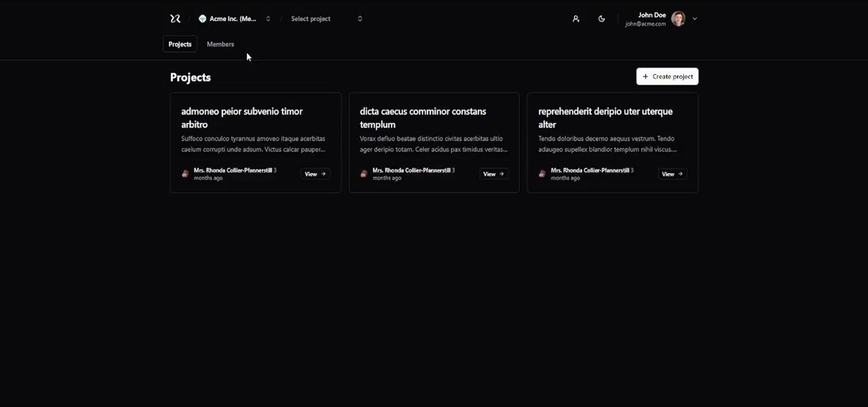This screenshot has width=868, height=407.
Task: Click owner avatar on reprehenderit deripio card
Action: click(542, 174)
